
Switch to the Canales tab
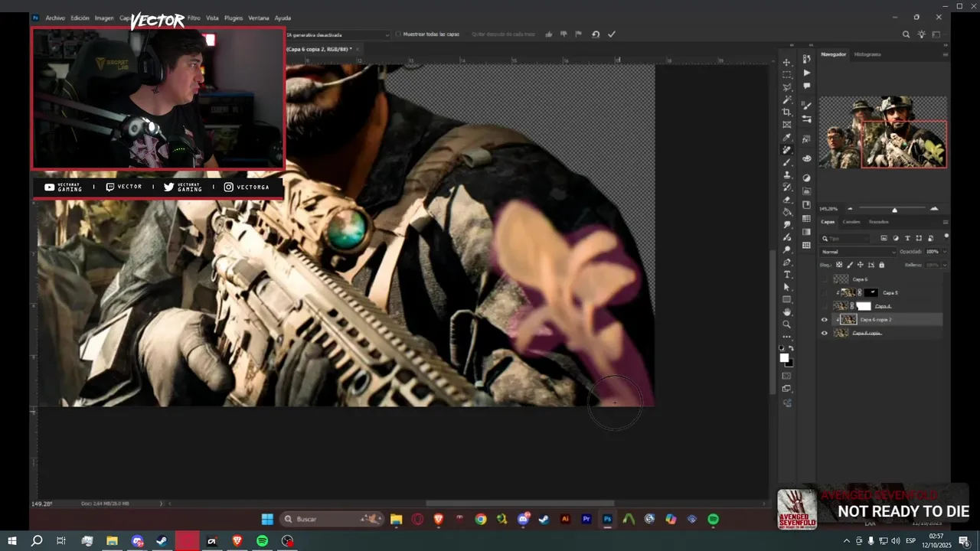(x=851, y=222)
